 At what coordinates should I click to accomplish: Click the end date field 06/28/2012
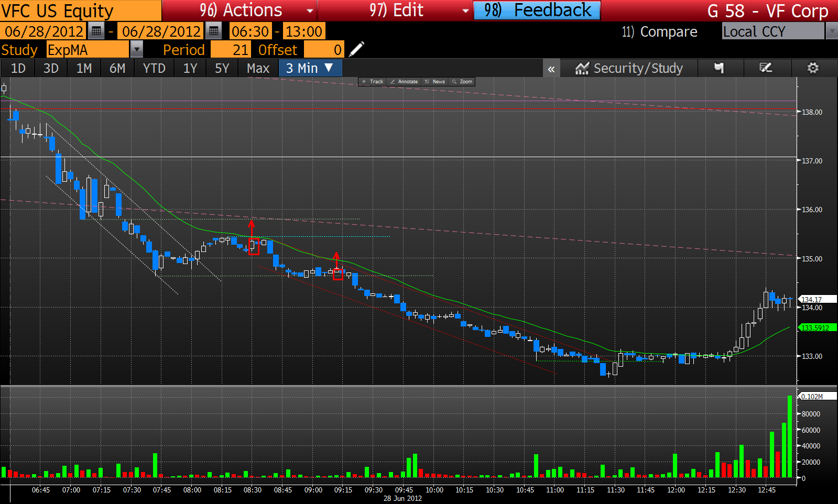[x=161, y=31]
